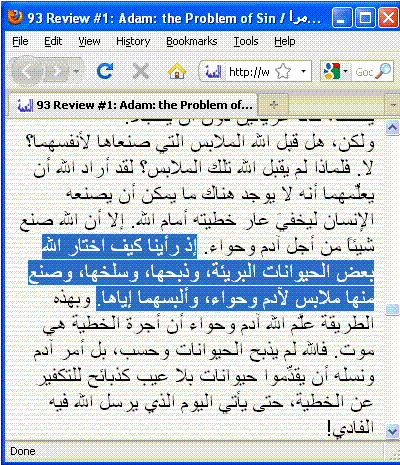Click the magnifying glass search icon
This screenshot has width=400, height=465.
[383, 71]
